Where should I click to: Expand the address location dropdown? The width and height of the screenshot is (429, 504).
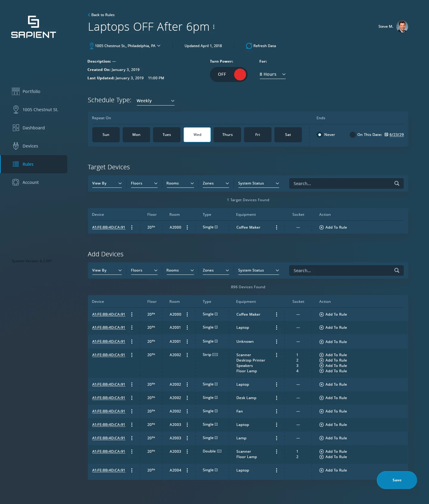pyautogui.click(x=159, y=46)
